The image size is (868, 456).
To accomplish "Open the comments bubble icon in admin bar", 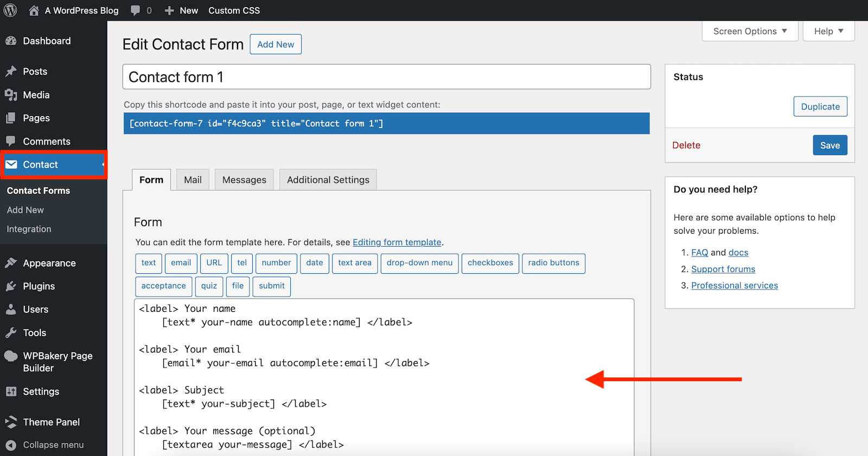I will pyautogui.click(x=136, y=11).
